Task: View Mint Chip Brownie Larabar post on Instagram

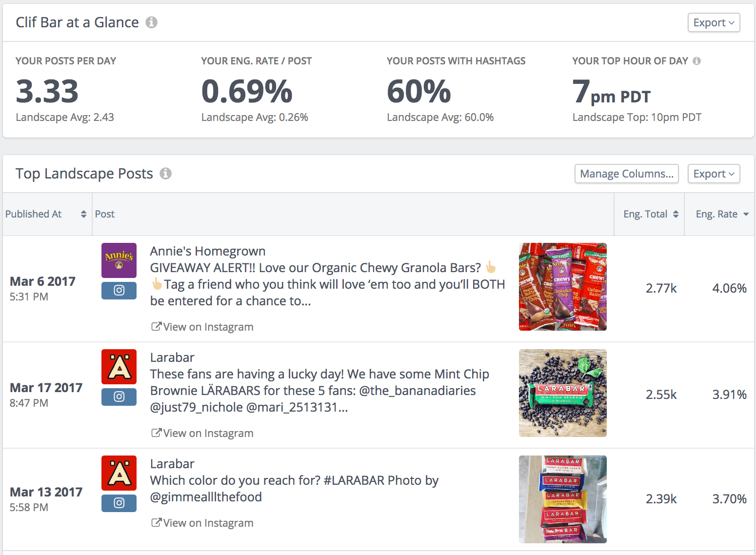Action: (x=202, y=433)
